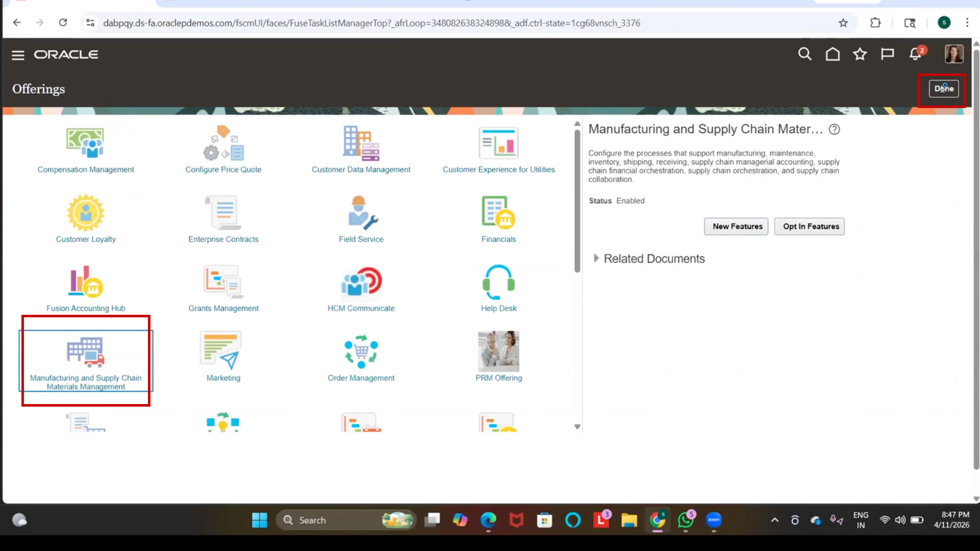
Task: Select Manufacturing and Supply Chain icon
Action: 86,352
